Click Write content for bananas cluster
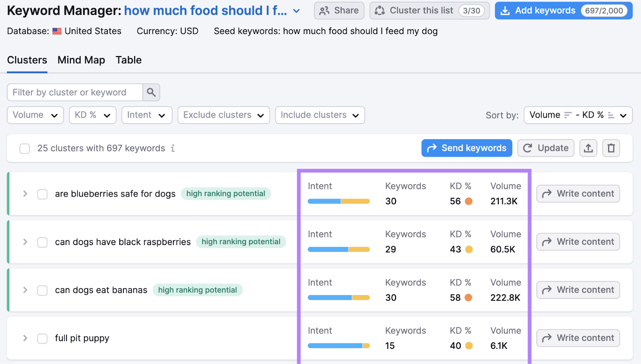 click(578, 290)
